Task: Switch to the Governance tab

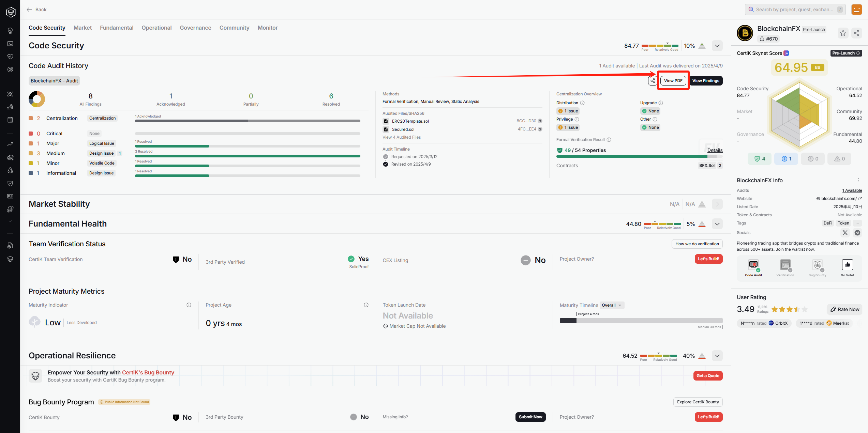Action: [x=195, y=28]
